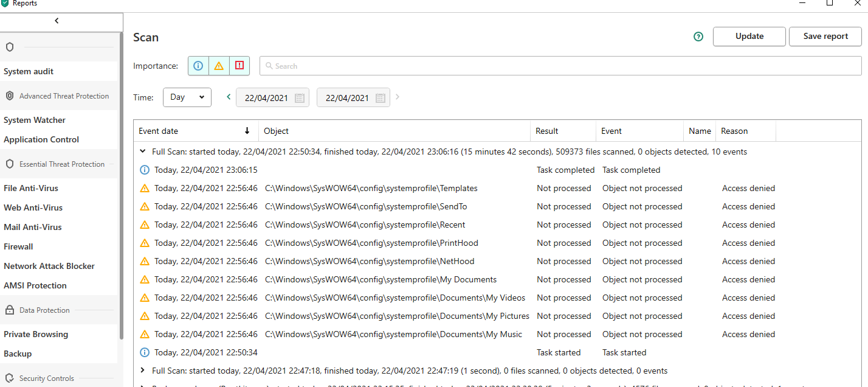Viewport: 868px width, 387px height.
Task: Open calendar picker for the end date
Action: coord(381,98)
